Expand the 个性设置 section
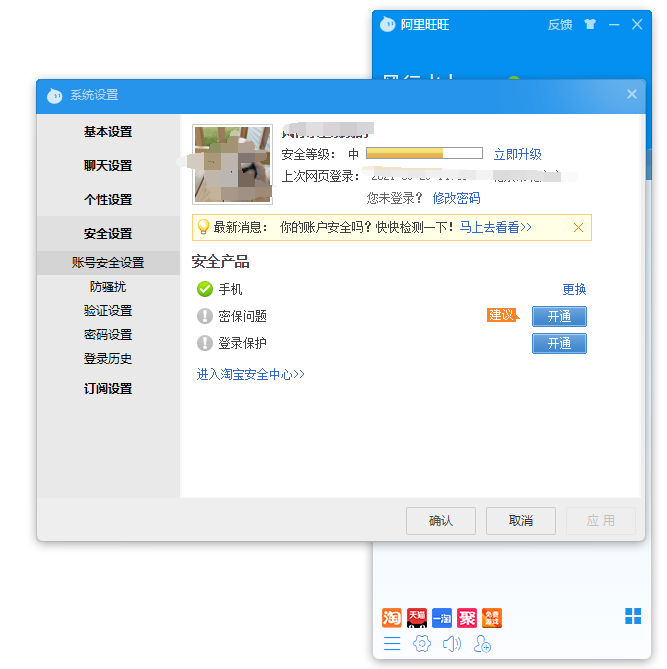Image resolution: width=667 pixels, height=669 pixels. click(x=108, y=200)
